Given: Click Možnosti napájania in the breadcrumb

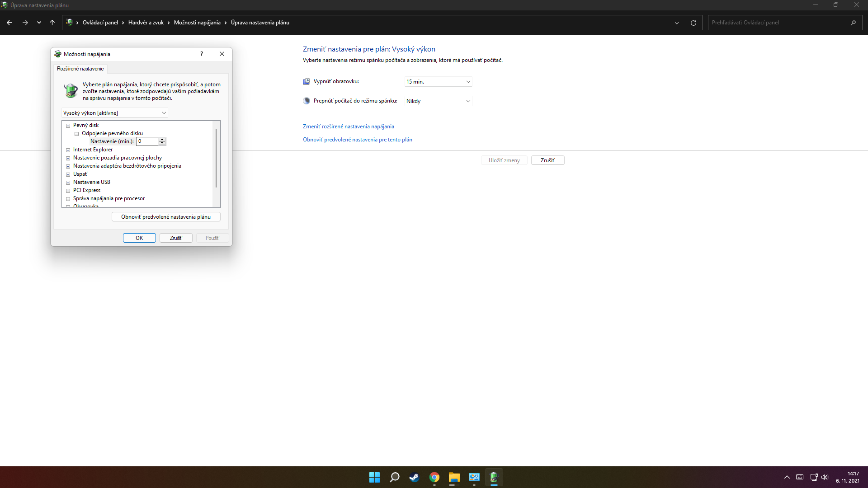Looking at the screenshot, I should point(197,23).
